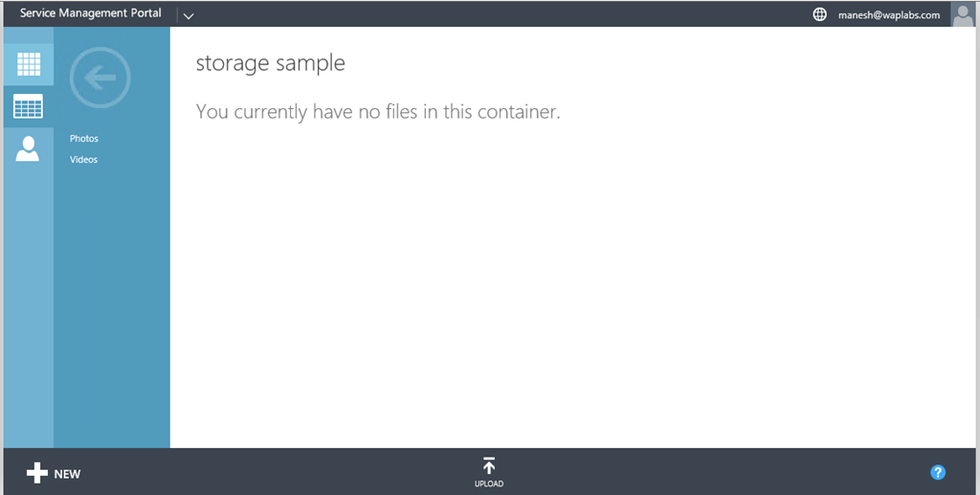Select the Photos container
This screenshot has width=980, height=495.
[x=84, y=139]
